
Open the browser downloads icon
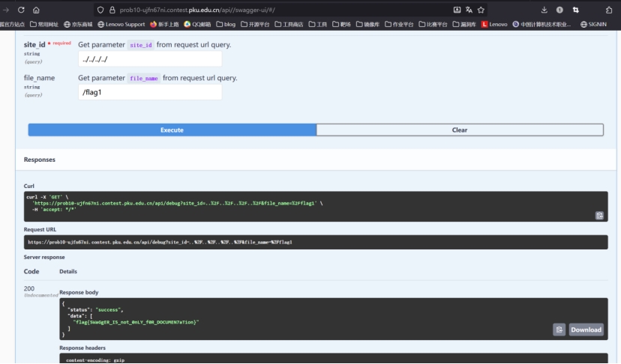pyautogui.click(x=544, y=10)
